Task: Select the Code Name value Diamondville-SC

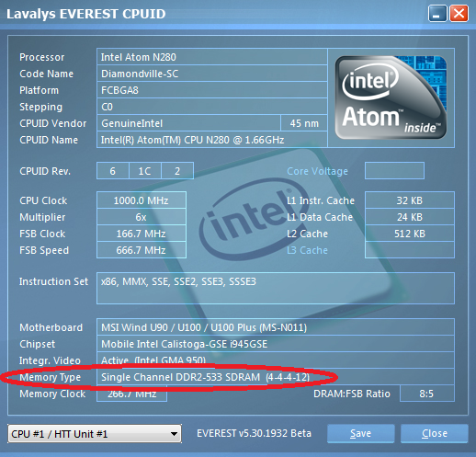Action: (x=212, y=74)
